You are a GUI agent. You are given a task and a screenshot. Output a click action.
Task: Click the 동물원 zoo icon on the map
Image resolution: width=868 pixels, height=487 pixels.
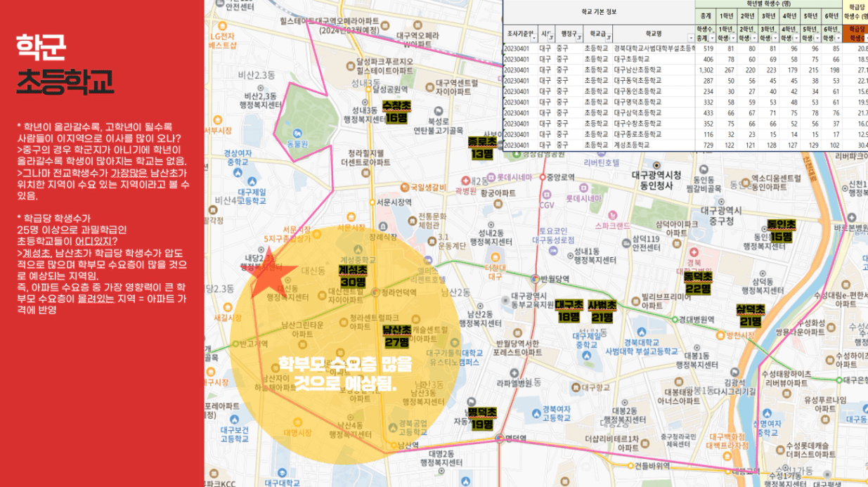[299, 132]
